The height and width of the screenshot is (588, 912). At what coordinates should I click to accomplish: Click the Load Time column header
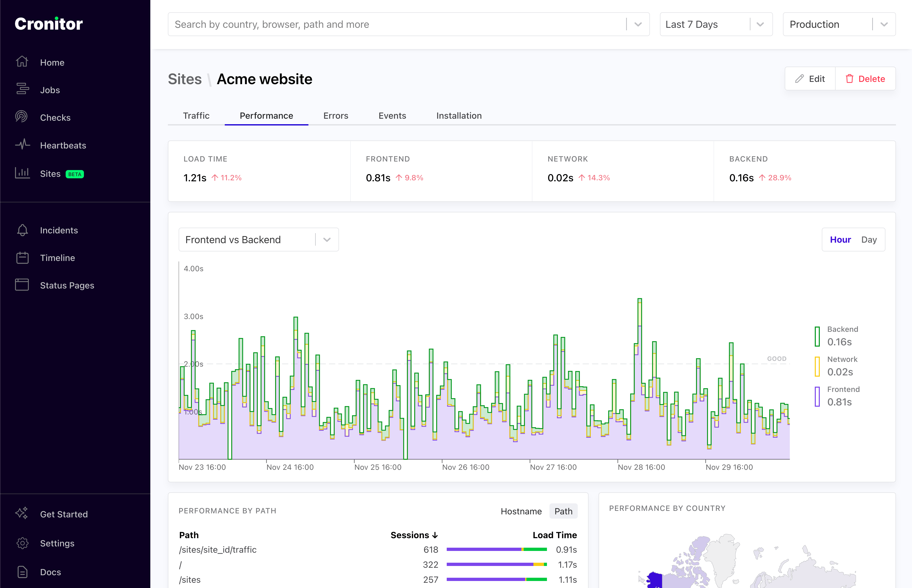554,535
